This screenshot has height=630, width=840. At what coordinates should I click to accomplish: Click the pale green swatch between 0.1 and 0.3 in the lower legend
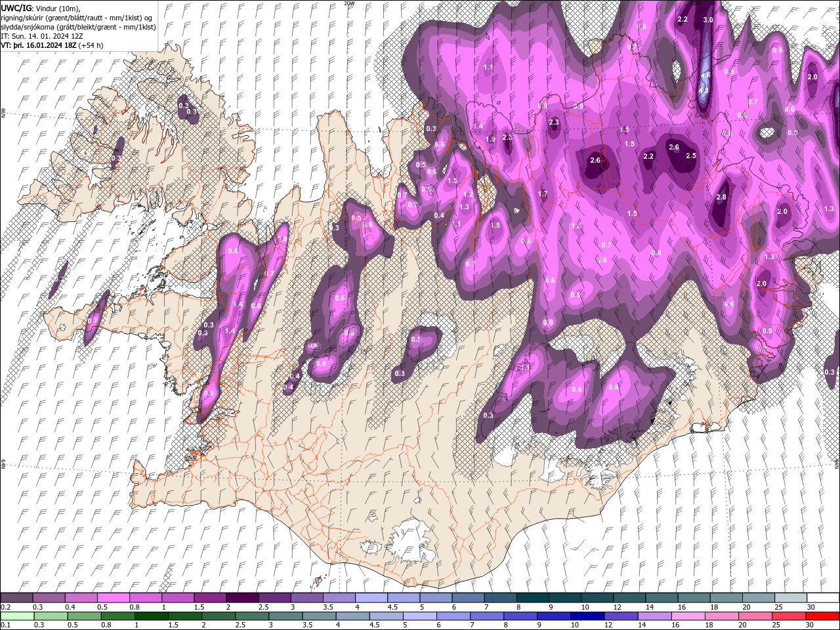(16, 616)
